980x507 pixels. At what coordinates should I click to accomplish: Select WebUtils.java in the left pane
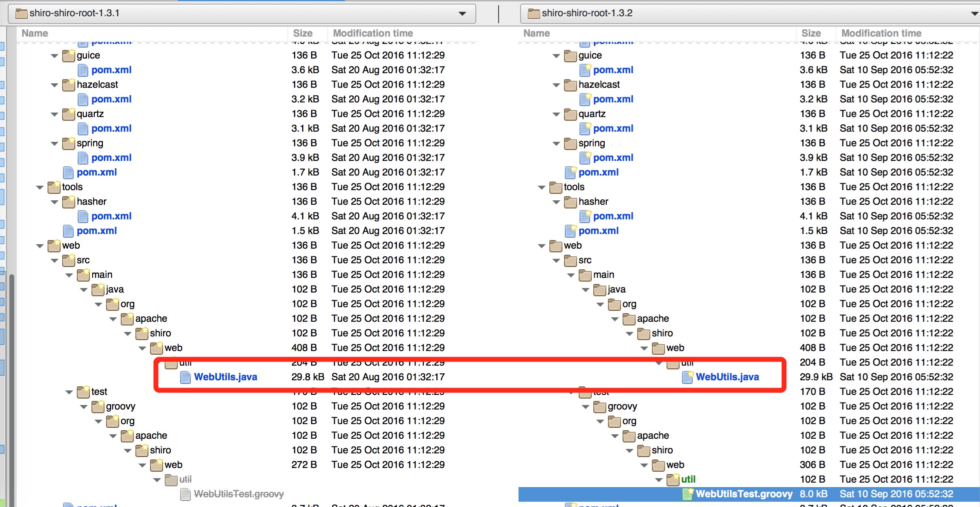[x=226, y=377]
